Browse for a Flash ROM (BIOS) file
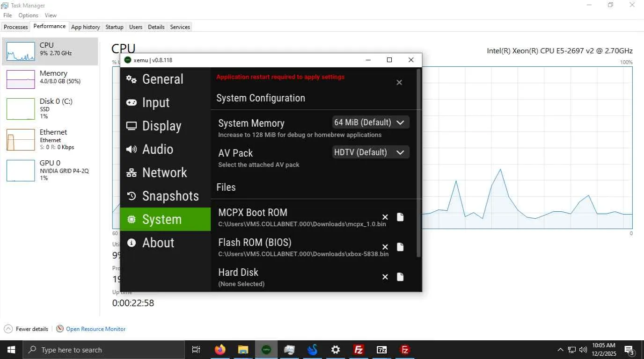This screenshot has width=644, height=359. pyautogui.click(x=400, y=247)
